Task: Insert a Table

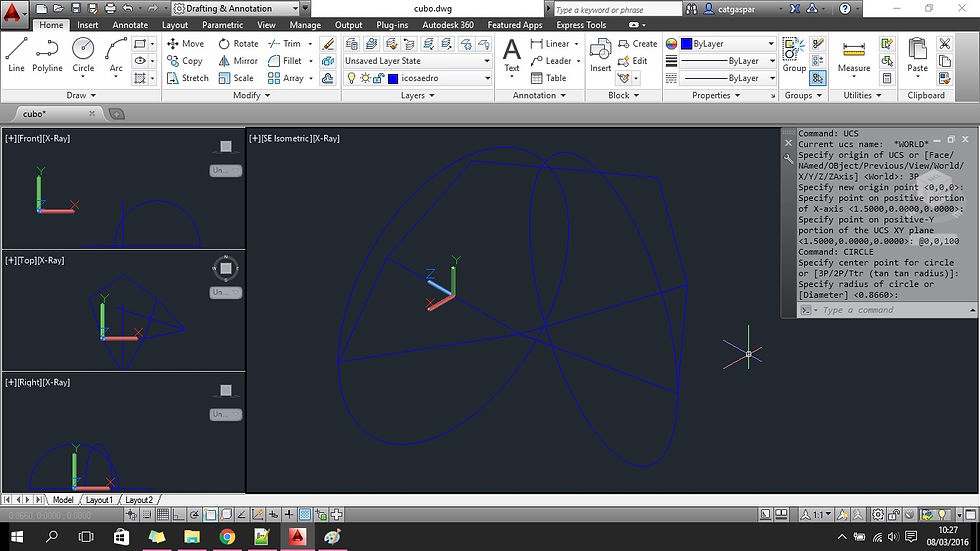Action: coord(548,78)
